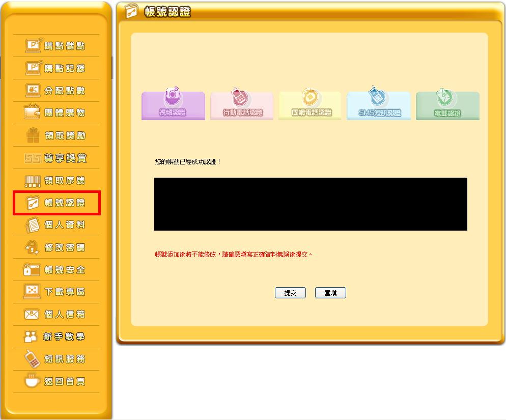Screen dimensions: 506x420
Task: Switch to 視頻認證 purple tab
Action: tap(173, 105)
